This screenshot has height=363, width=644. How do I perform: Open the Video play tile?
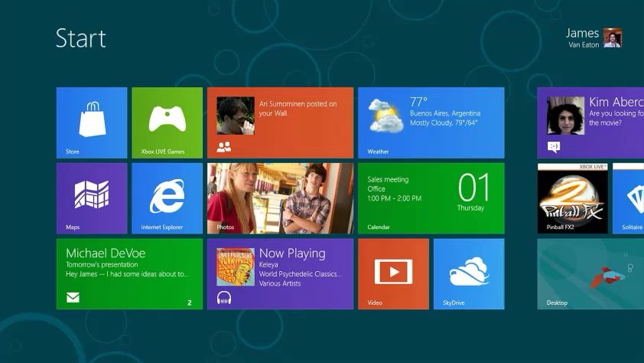(393, 274)
